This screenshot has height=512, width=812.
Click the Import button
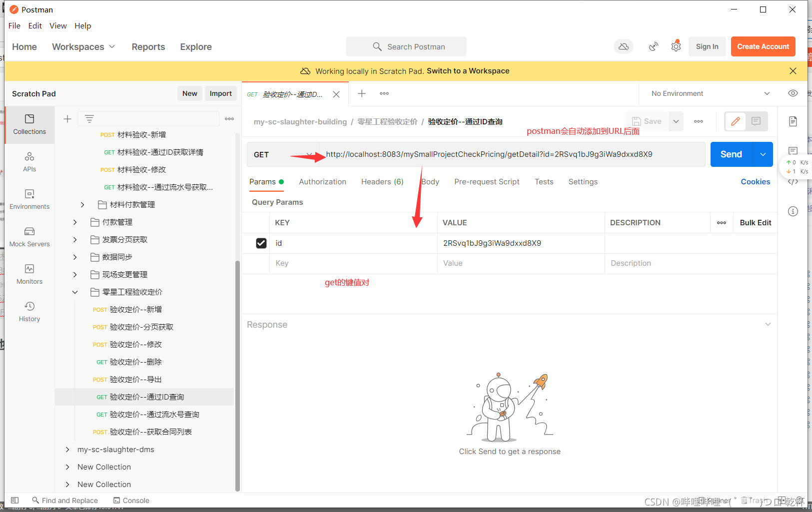click(x=220, y=93)
